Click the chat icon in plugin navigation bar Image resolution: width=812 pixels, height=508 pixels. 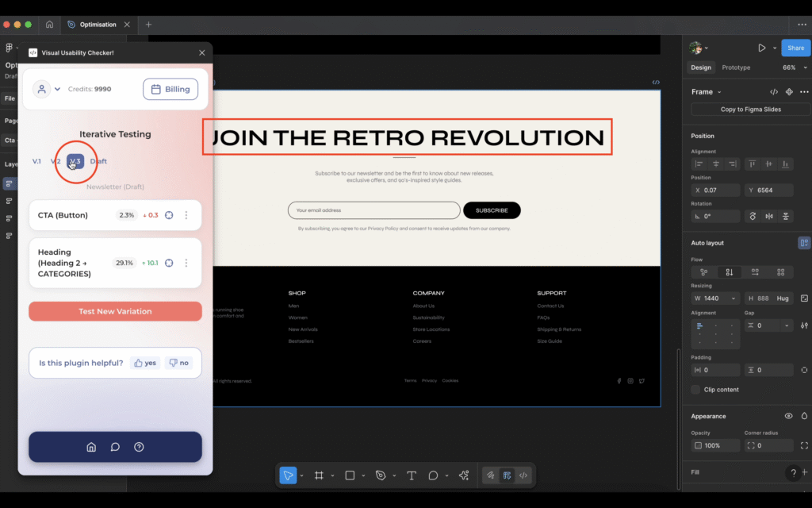[115, 447]
